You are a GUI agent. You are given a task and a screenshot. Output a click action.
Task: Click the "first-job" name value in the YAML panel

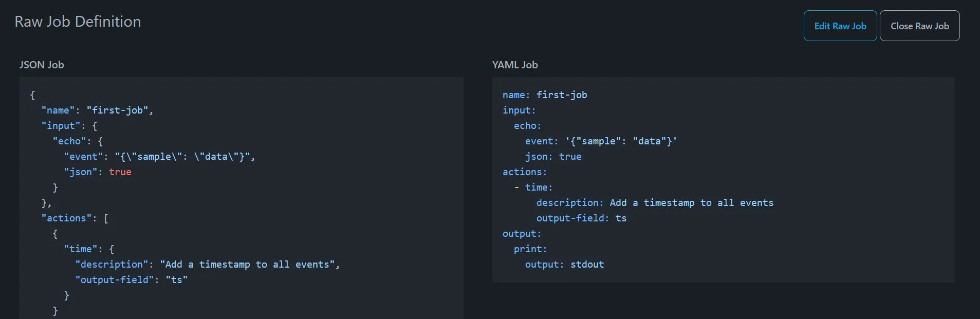tap(562, 95)
